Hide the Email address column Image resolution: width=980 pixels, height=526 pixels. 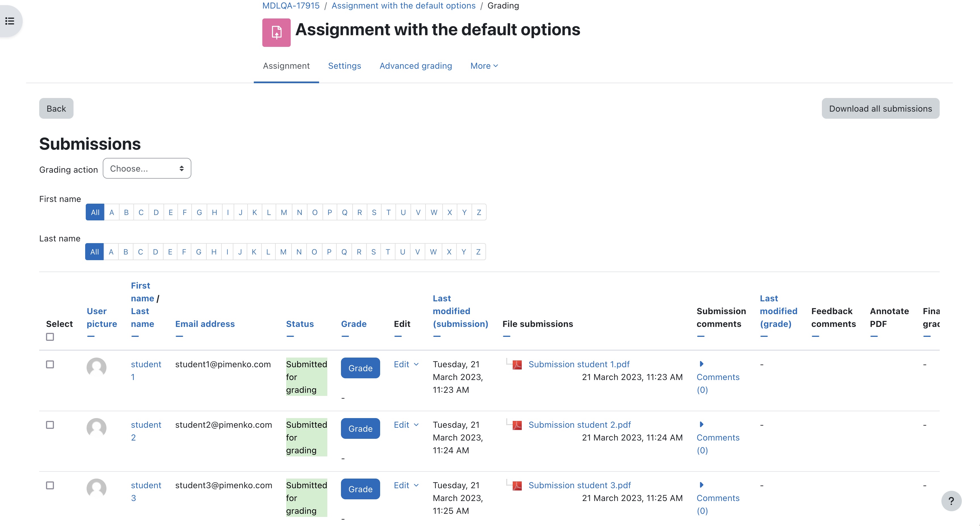[x=179, y=337]
